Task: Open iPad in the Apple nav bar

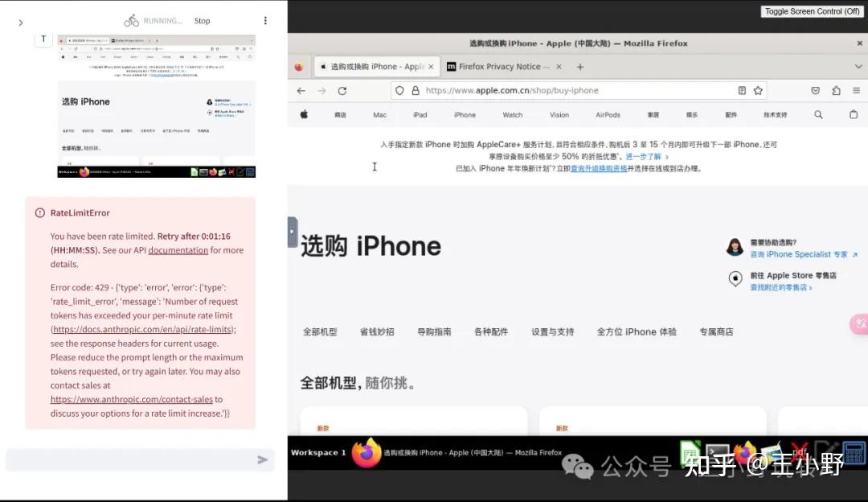Action: pyautogui.click(x=420, y=115)
